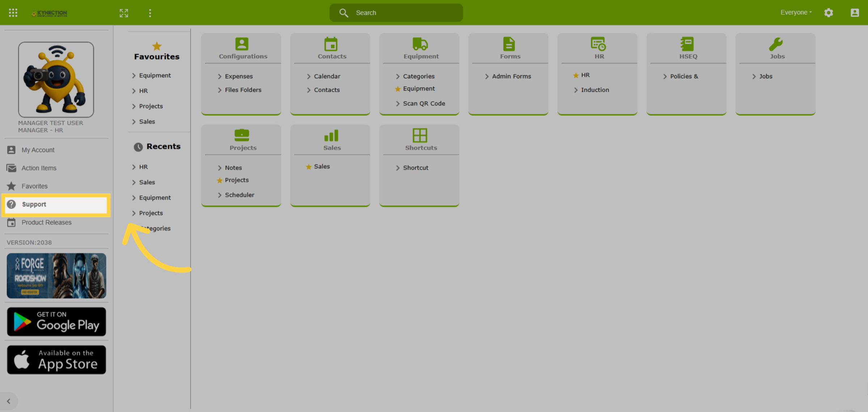Open the Forms document module icon

(x=509, y=44)
